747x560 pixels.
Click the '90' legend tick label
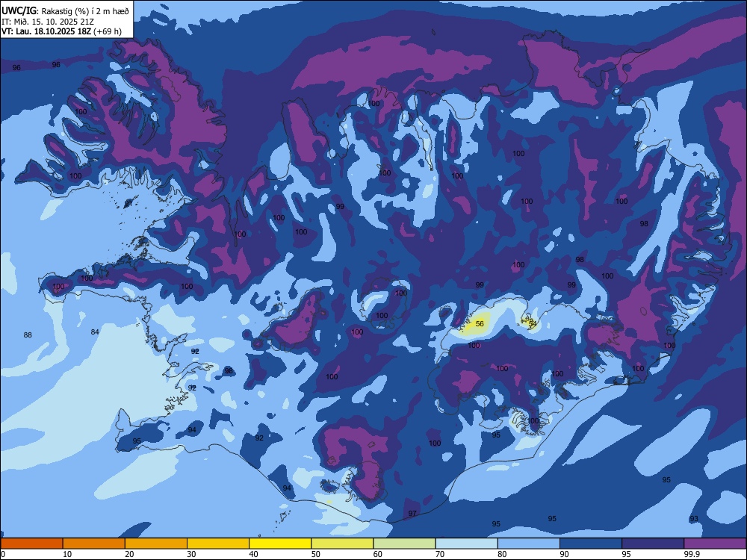click(564, 554)
